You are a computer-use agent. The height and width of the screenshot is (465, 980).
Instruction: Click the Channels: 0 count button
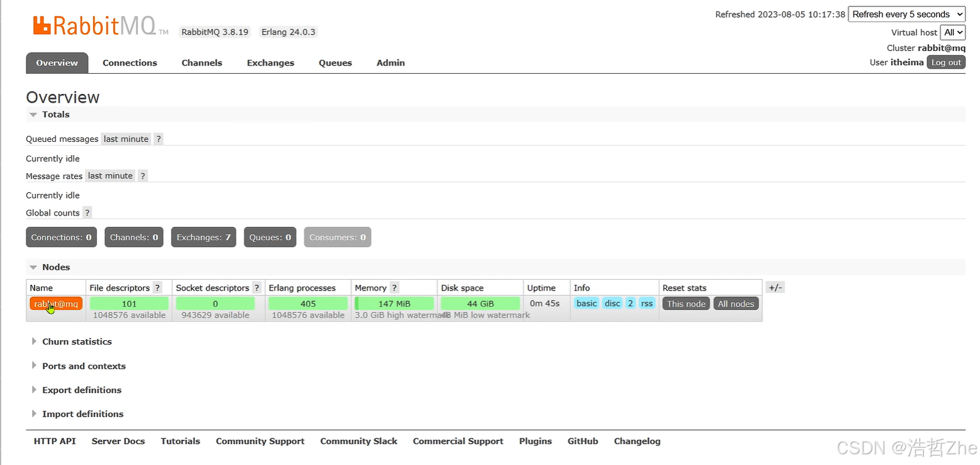click(134, 238)
